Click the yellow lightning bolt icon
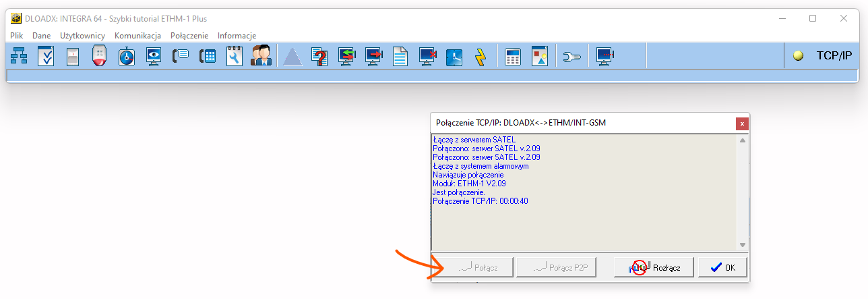Viewport: 868px width, 299px height. pyautogui.click(x=480, y=56)
